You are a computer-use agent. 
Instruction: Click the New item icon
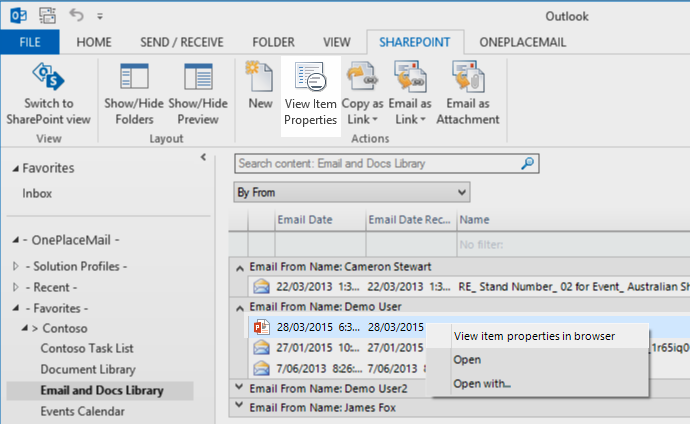(260, 78)
